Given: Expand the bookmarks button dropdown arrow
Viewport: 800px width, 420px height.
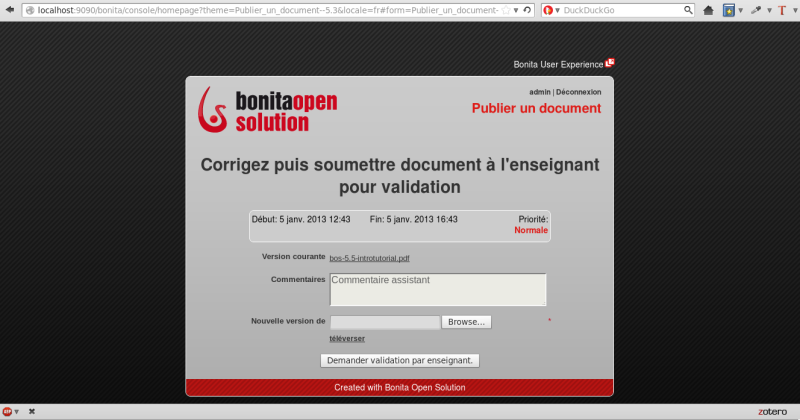Looking at the screenshot, I should (740, 10).
